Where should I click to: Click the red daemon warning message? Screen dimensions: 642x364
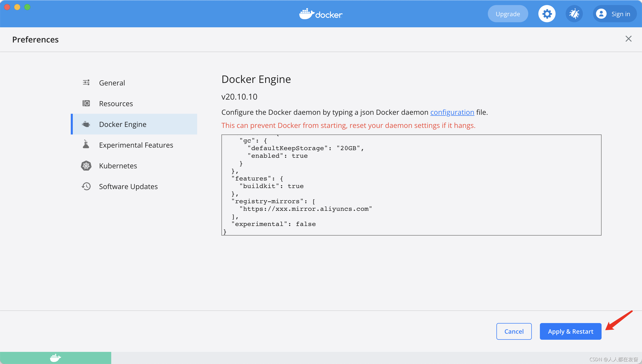coord(348,125)
